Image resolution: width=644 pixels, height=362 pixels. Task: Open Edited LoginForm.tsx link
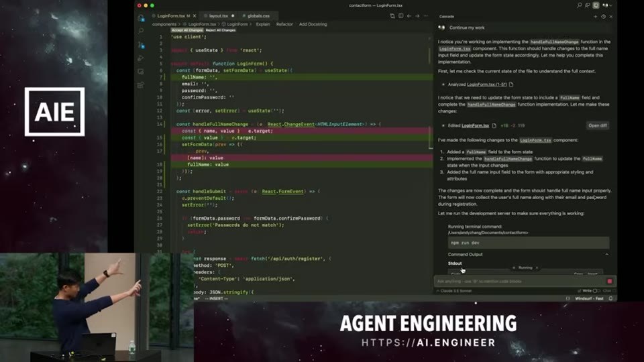(x=475, y=125)
